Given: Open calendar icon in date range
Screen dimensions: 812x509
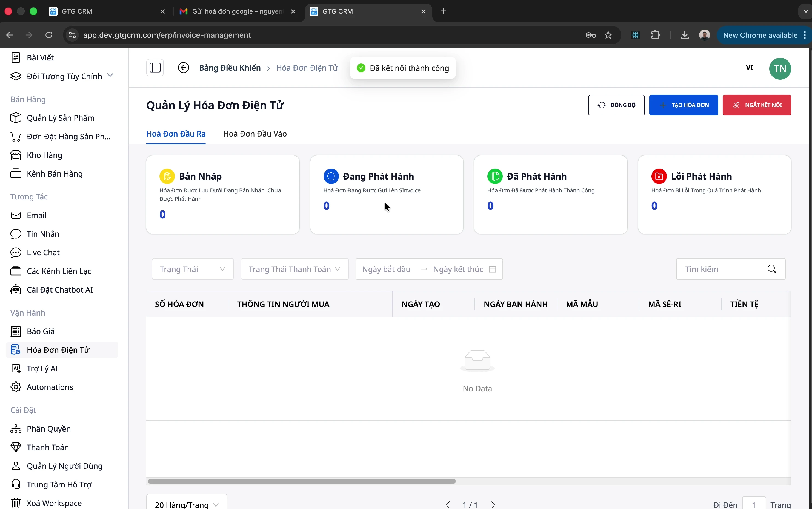Looking at the screenshot, I should 493,269.
